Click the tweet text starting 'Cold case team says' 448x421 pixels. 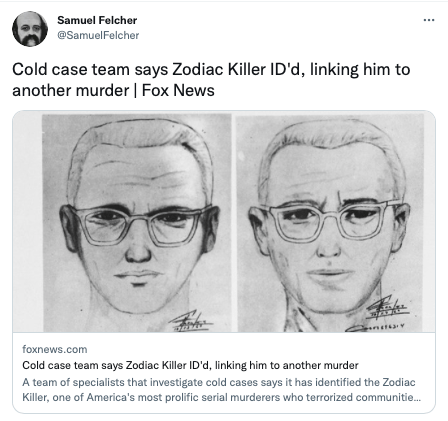point(211,70)
